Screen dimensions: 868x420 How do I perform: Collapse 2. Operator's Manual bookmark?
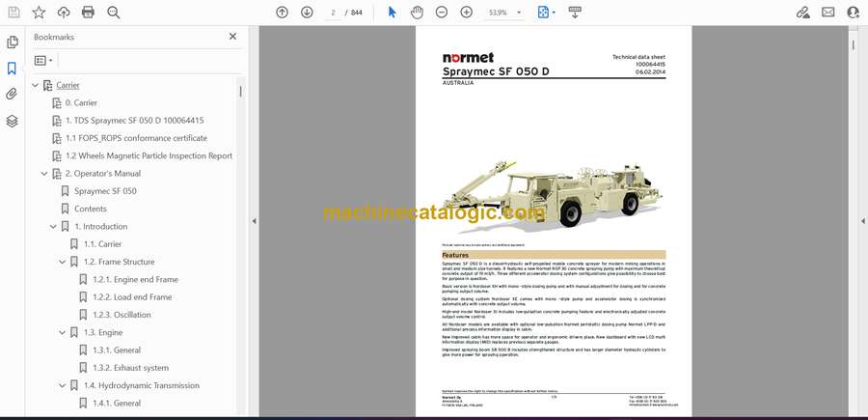coord(43,174)
